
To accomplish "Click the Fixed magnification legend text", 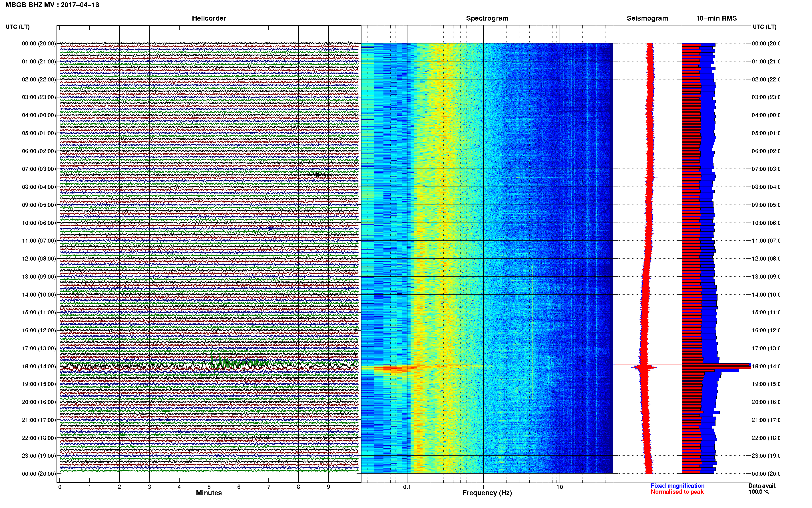I will pyautogui.click(x=678, y=486).
